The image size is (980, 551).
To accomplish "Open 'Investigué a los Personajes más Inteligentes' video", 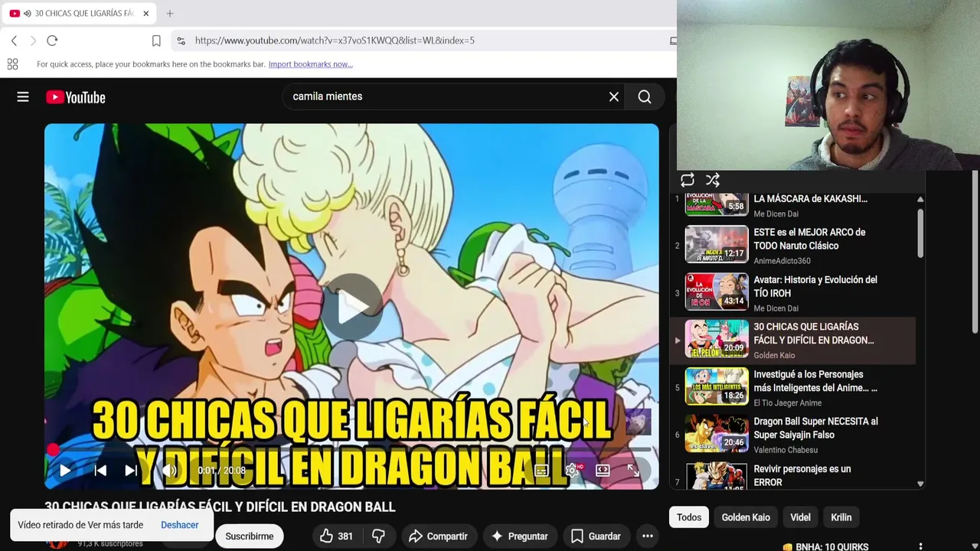I will 792,388.
